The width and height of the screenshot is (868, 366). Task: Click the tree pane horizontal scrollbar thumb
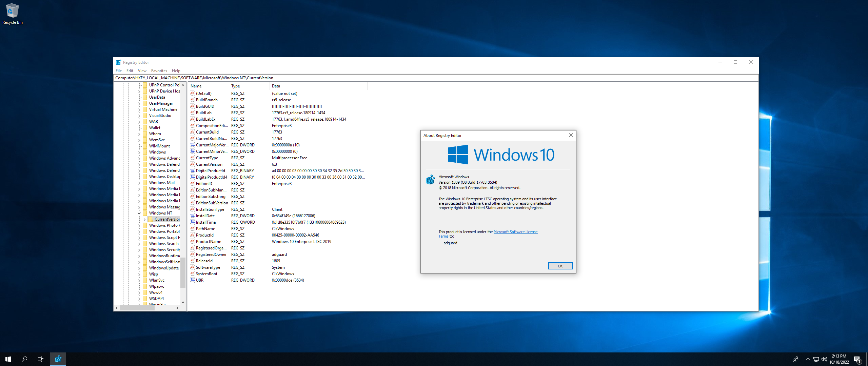pyautogui.click(x=137, y=308)
